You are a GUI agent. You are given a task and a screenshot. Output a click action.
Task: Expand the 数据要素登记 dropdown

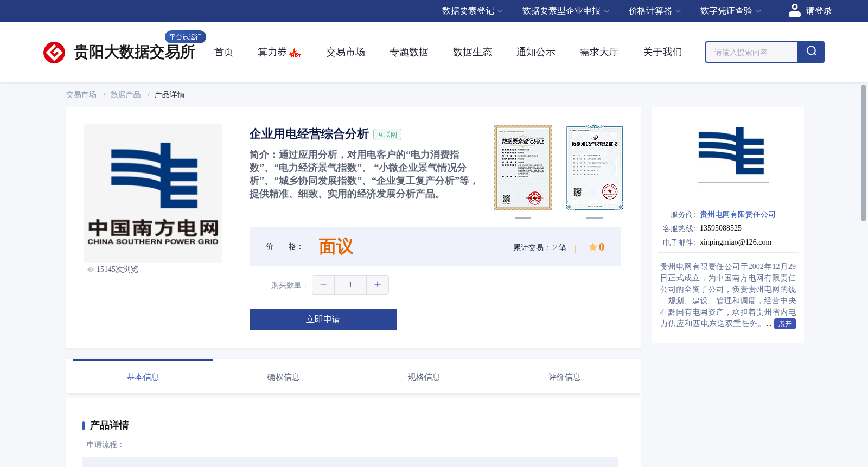click(473, 11)
